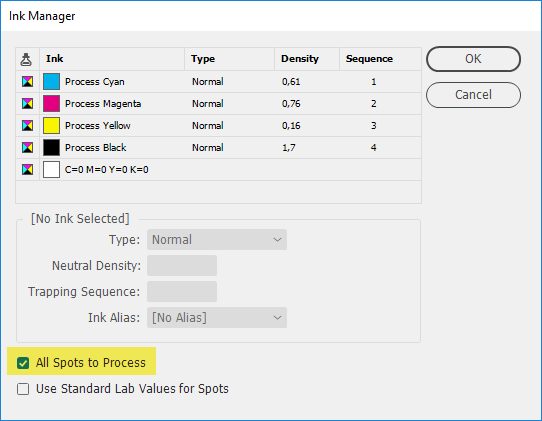
Task: Click the ink bottle icon in table header
Action: click(26, 59)
